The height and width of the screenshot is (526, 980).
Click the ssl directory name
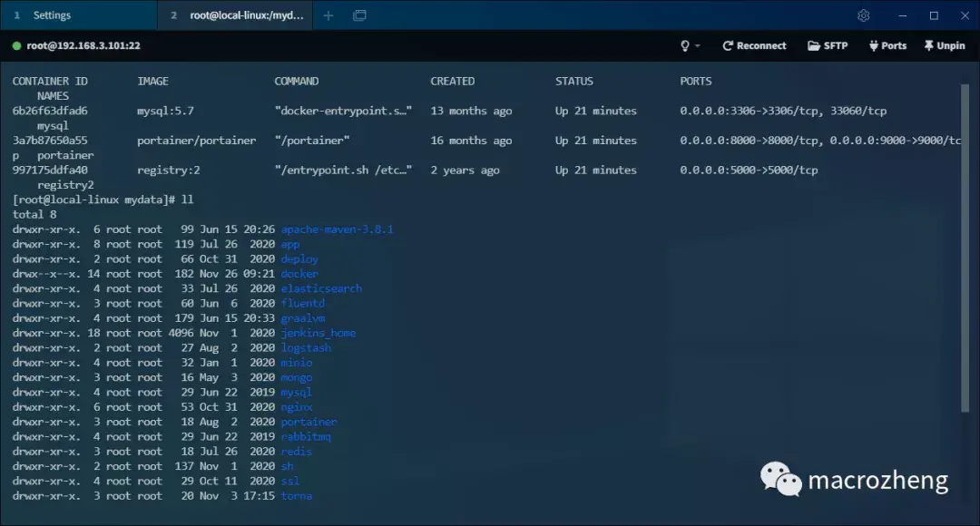pyautogui.click(x=290, y=482)
